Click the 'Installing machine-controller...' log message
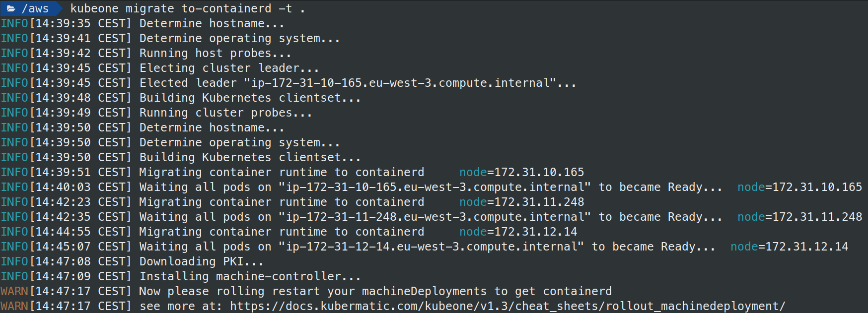Screen dimensions: 868x313 point(250,276)
